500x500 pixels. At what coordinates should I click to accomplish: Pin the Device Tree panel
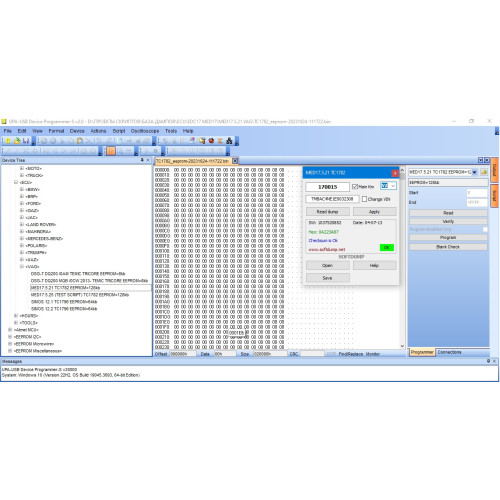(142, 160)
